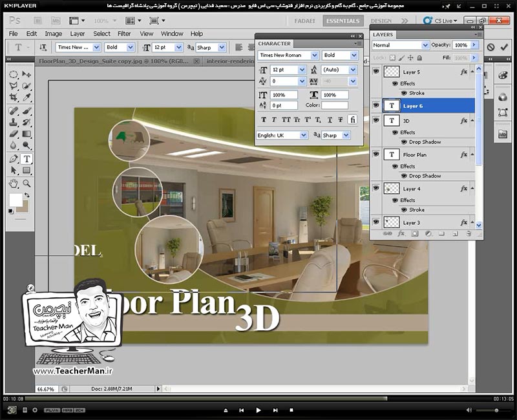Open the File menu
Screen dimensions: 517x420
13,34
